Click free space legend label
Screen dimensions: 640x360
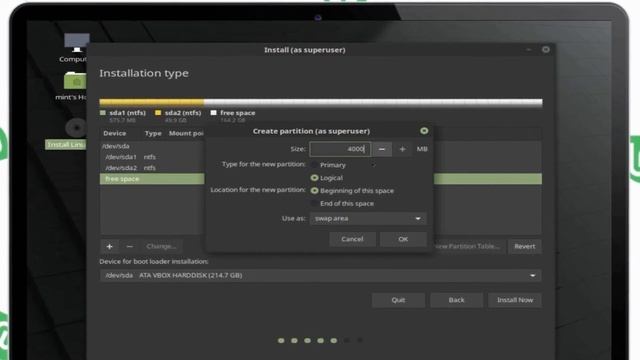point(238,113)
